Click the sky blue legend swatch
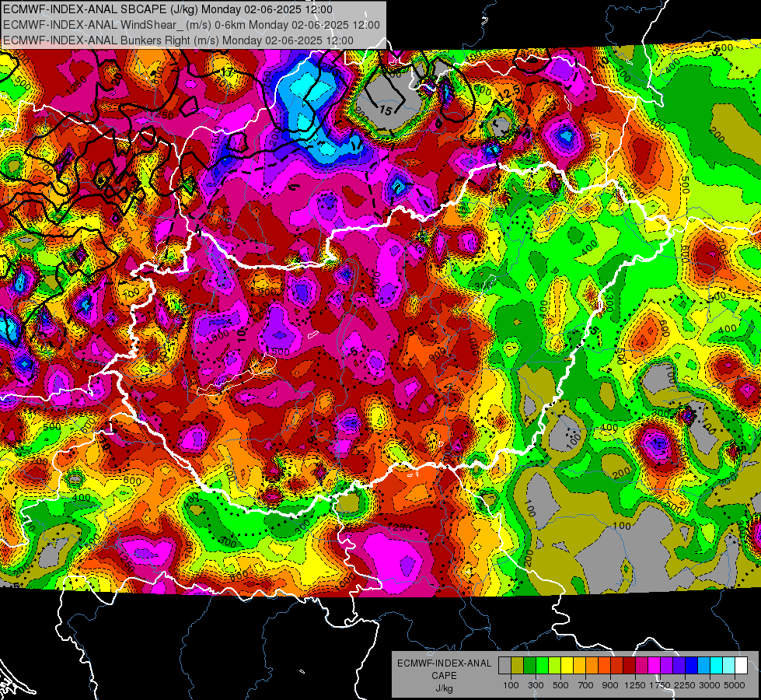 703,666
